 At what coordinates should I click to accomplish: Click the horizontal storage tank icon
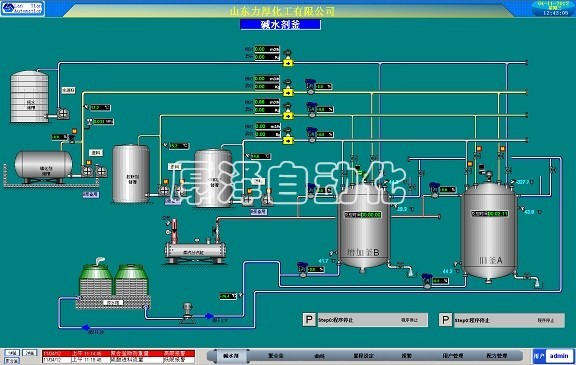coord(44,166)
